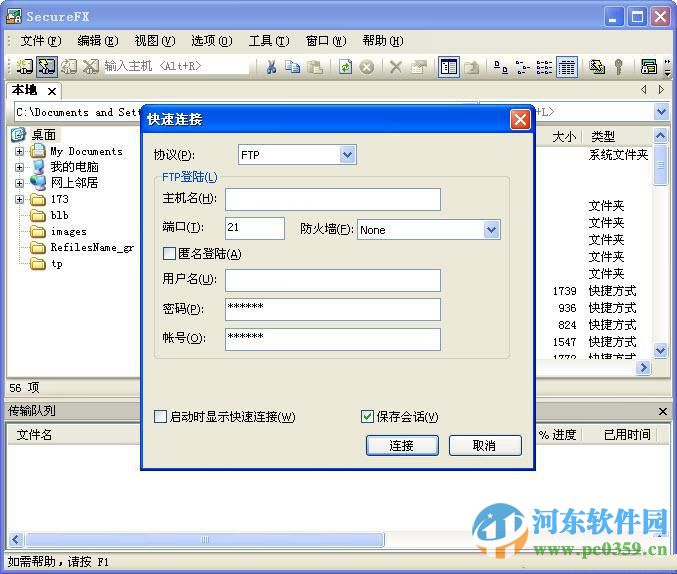The height and width of the screenshot is (574, 677).
Task: Click the Disconnect toolbar icon
Action: point(91,67)
